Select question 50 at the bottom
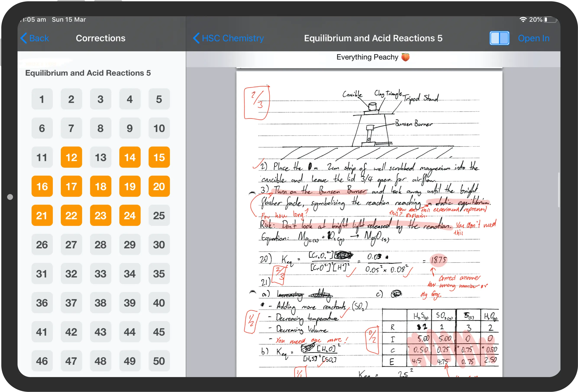578x392 pixels. 159,361
